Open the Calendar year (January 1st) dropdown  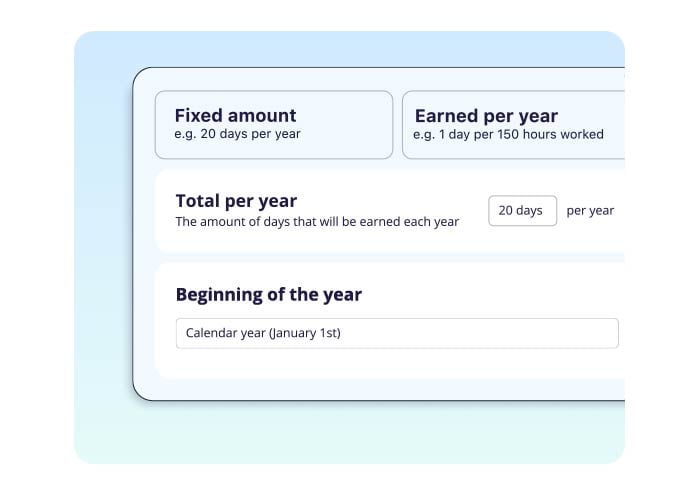[397, 333]
